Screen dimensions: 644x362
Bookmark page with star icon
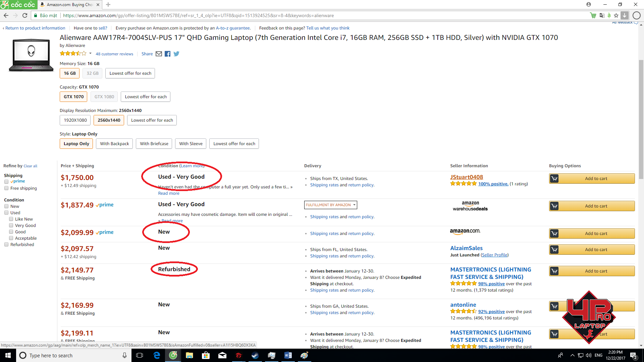(616, 15)
